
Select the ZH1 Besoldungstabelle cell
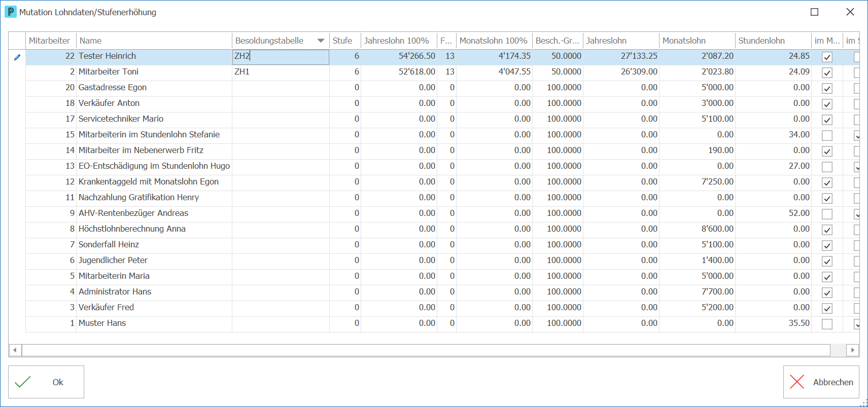[281, 72]
